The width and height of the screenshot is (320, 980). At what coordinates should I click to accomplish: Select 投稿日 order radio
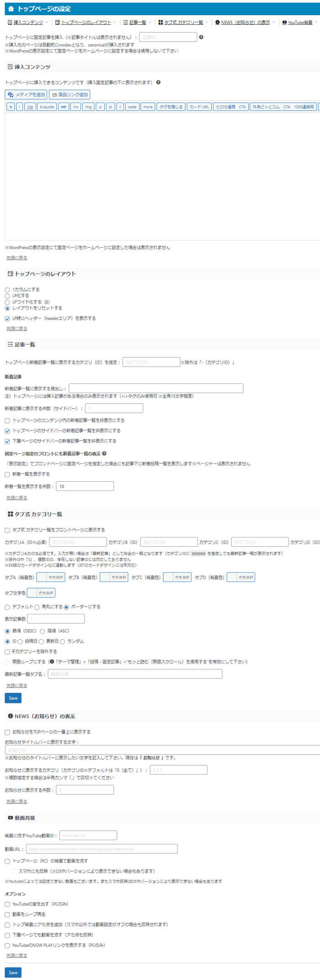tap(20, 642)
